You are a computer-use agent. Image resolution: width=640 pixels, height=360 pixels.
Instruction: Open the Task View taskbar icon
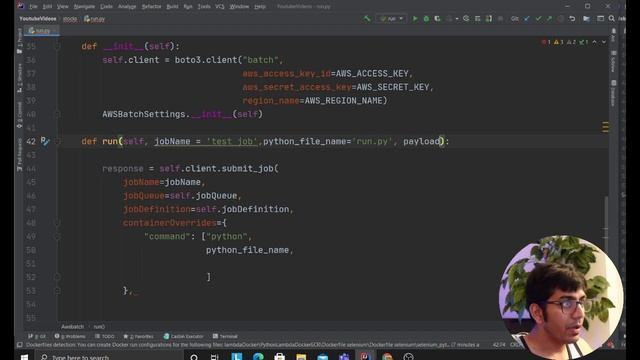tap(215, 357)
